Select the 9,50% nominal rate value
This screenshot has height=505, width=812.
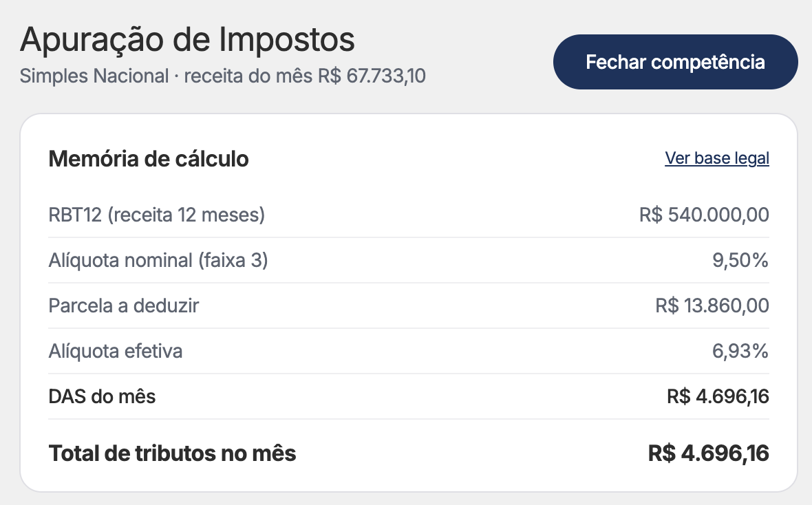click(x=740, y=260)
